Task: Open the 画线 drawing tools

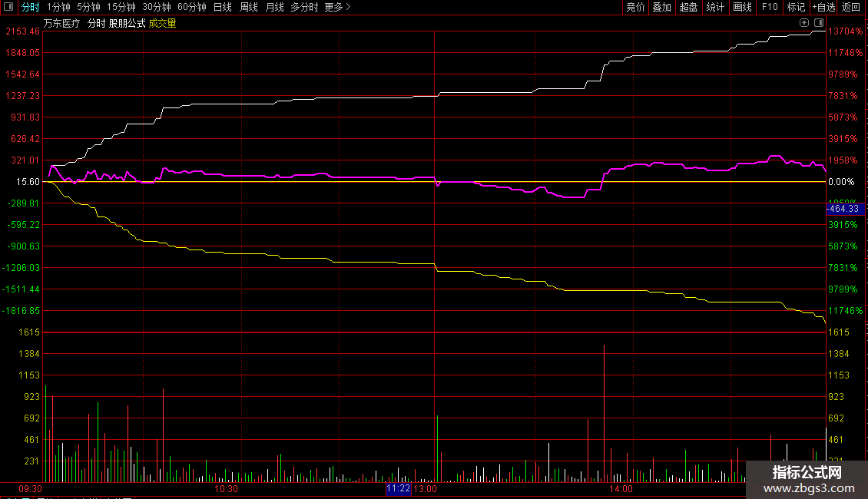Action: [742, 7]
